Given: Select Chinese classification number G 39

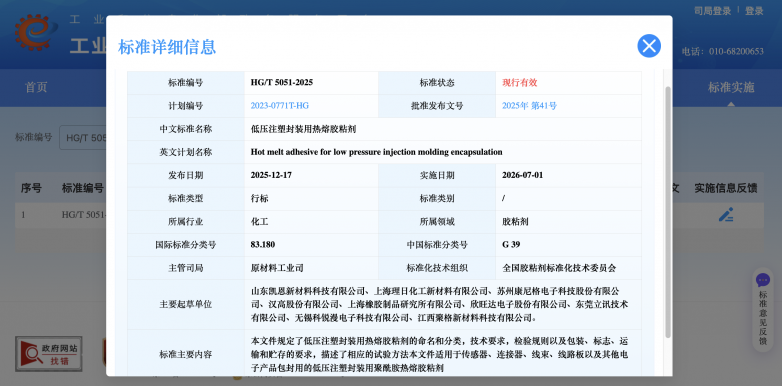Looking at the screenshot, I should click(x=511, y=245).
